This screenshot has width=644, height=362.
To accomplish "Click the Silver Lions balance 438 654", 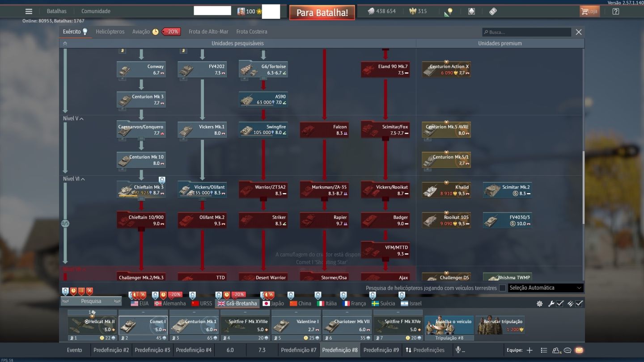I will click(381, 11).
